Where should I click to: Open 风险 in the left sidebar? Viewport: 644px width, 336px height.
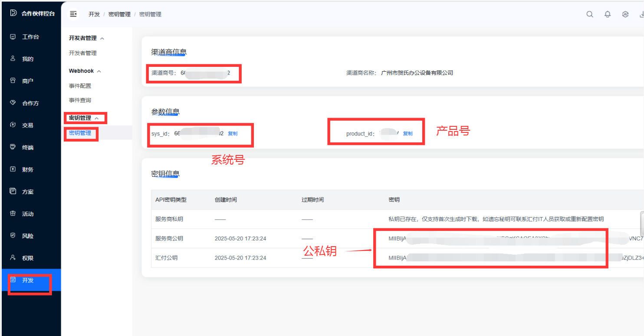28,236
